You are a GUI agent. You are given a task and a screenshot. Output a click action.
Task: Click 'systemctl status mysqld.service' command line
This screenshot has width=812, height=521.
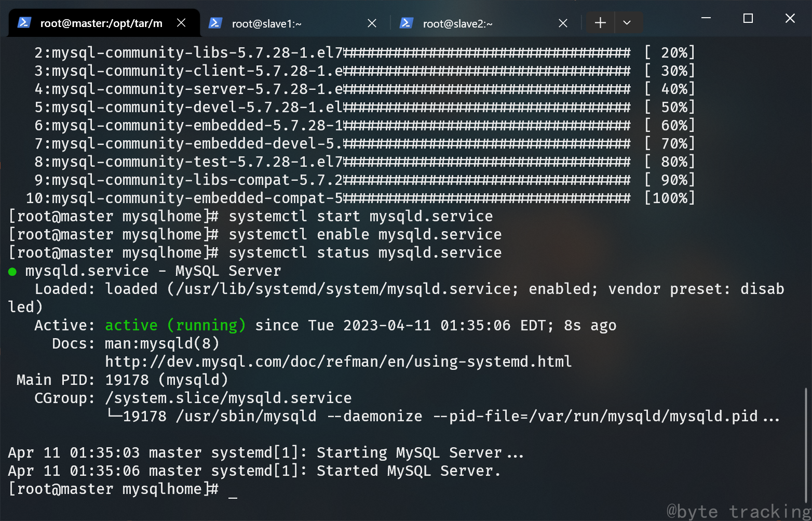(x=255, y=252)
